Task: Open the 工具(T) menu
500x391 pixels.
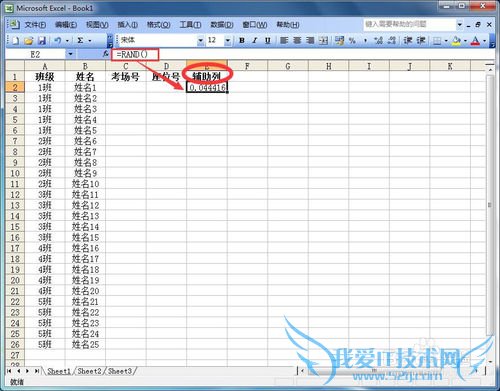Action: click(190, 25)
